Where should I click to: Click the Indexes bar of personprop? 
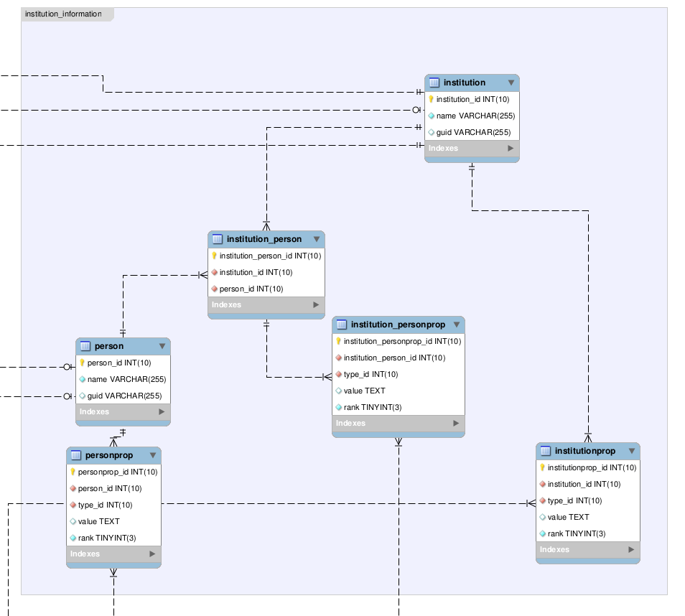113,554
